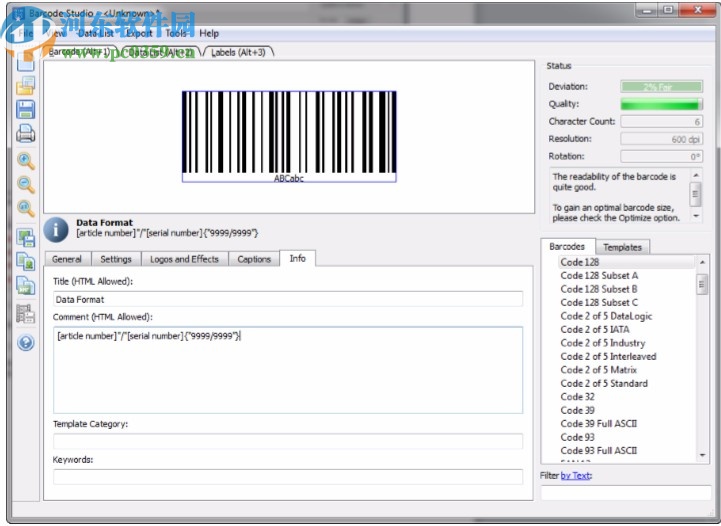Select the Barcodes tab in right panel
Viewport: 721px width, 526px height.
[567, 246]
